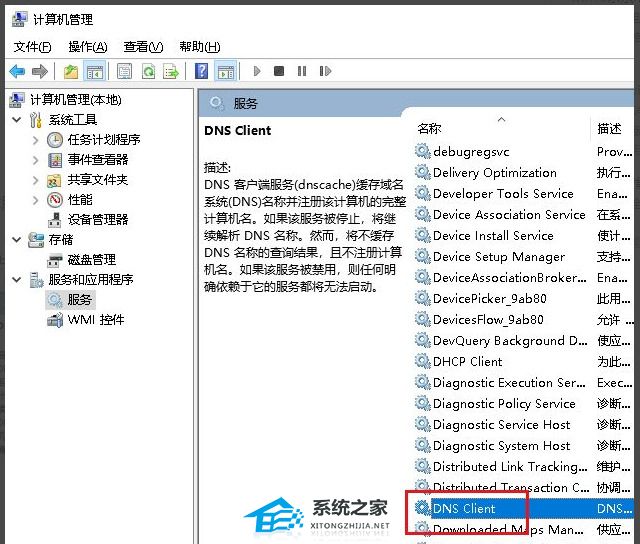Select the Diagnostic System Host row

(524, 446)
